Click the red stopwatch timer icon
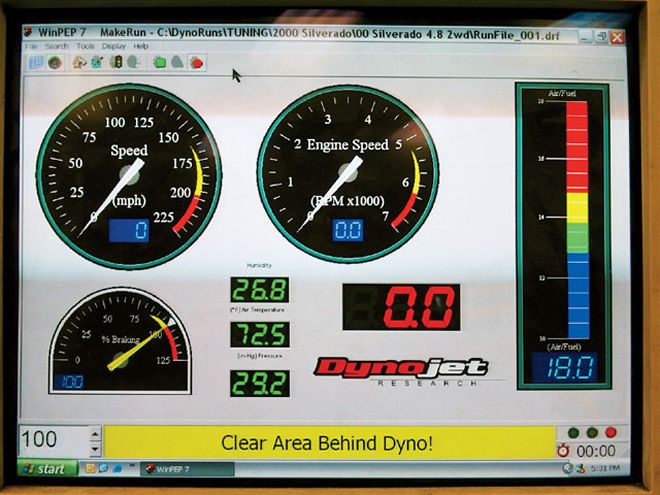Screen dimensions: 660x495 (x=563, y=451)
